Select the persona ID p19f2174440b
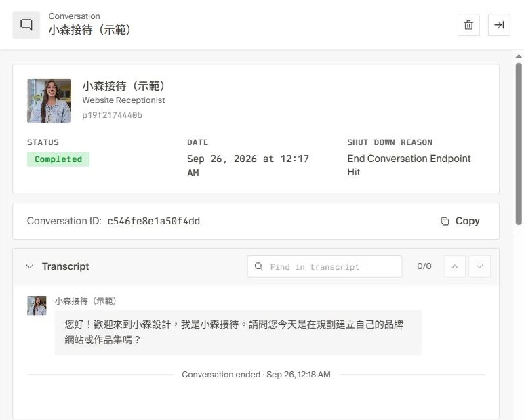 pyautogui.click(x=113, y=115)
